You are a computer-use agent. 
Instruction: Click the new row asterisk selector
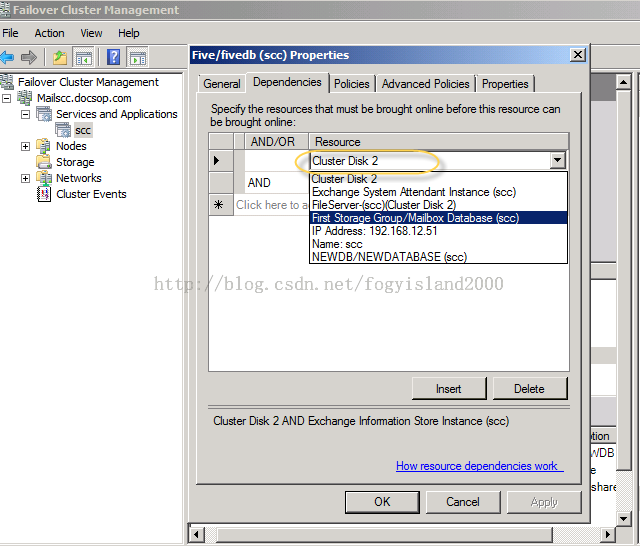click(x=221, y=204)
